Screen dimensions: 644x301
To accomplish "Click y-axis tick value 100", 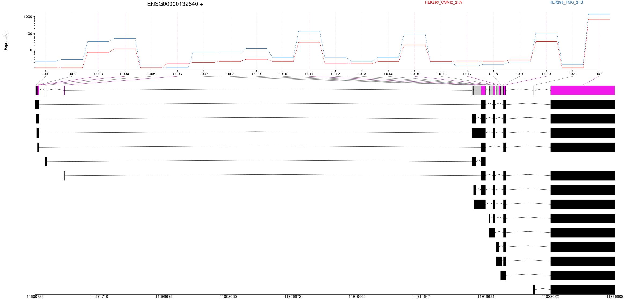I will (x=29, y=34).
